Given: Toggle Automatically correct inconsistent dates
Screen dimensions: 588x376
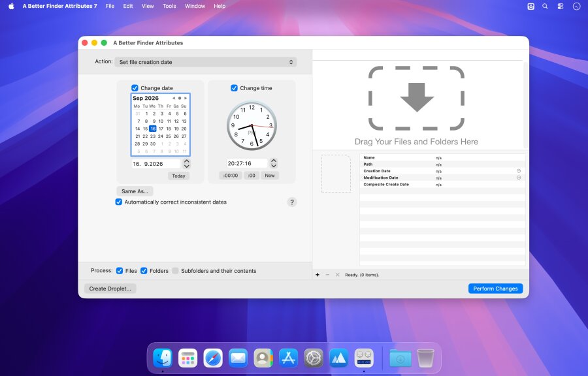Looking at the screenshot, I should (x=118, y=202).
